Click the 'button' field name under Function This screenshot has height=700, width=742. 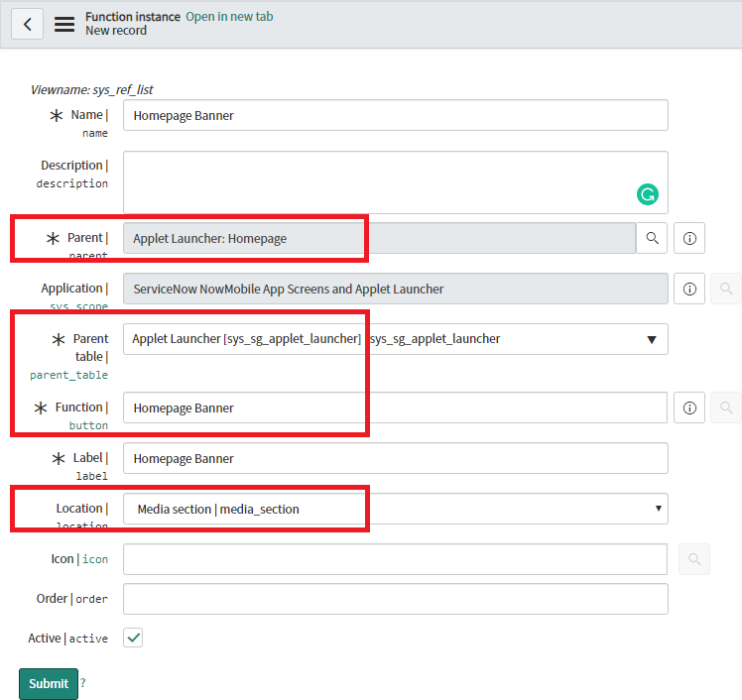click(88, 425)
